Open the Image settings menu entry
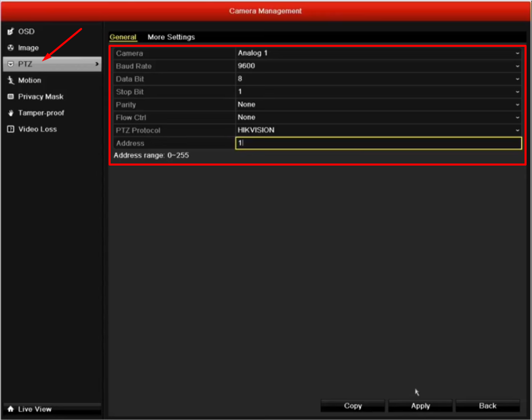The image size is (532, 420). click(x=52, y=47)
